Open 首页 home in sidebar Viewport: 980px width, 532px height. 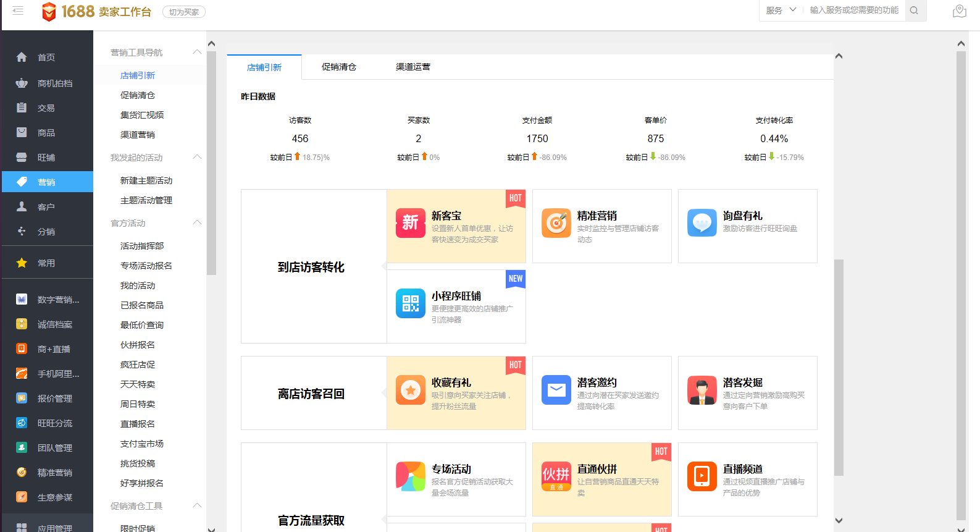click(x=46, y=57)
